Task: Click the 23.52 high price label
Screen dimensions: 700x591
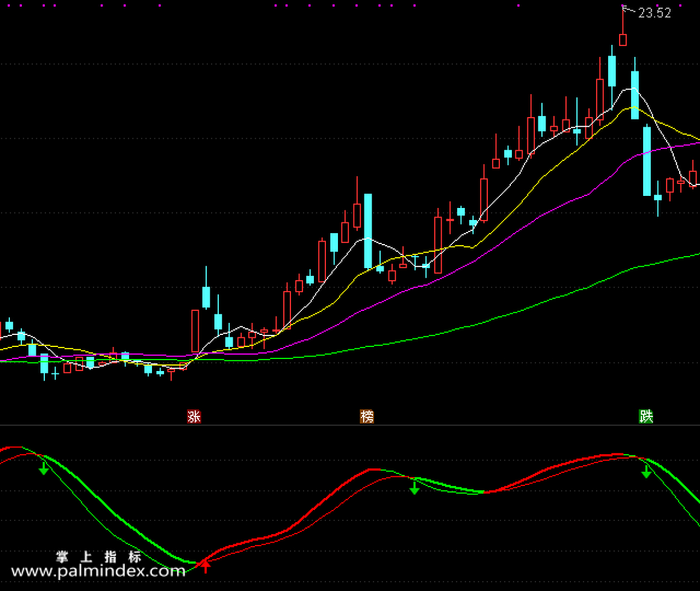Action: tap(654, 13)
